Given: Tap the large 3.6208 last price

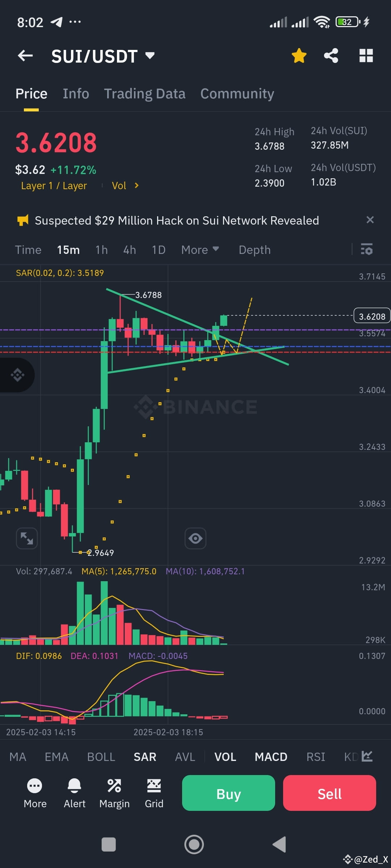Looking at the screenshot, I should tap(56, 142).
